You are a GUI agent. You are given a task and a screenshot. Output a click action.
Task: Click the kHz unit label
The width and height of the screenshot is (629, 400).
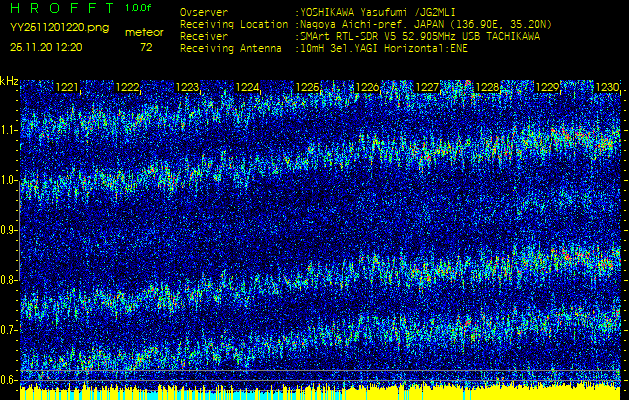tap(9, 81)
